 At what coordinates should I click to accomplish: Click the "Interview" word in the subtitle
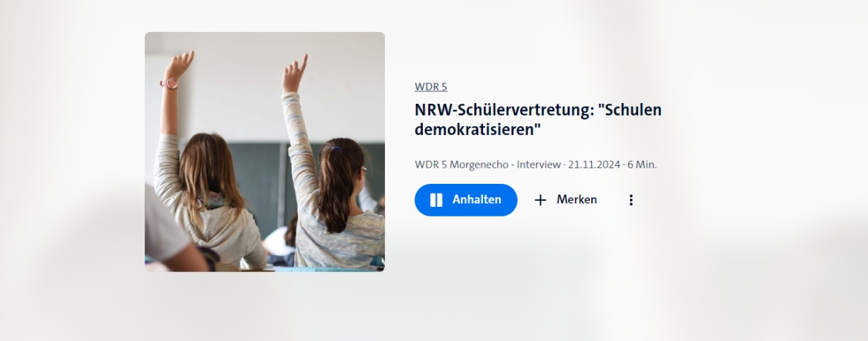coord(539,165)
